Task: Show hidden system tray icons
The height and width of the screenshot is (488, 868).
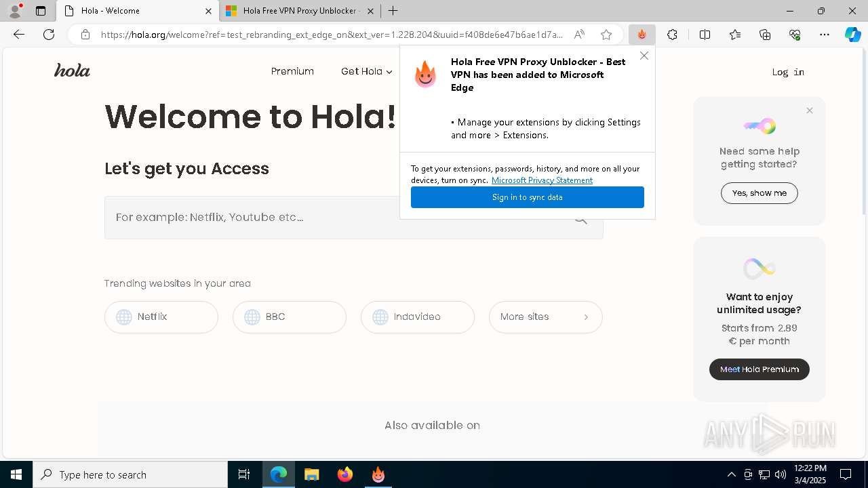Action: 731,474
